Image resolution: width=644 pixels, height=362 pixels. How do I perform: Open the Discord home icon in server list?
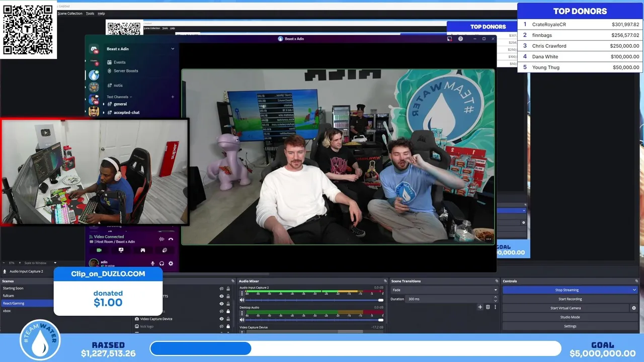tap(94, 49)
